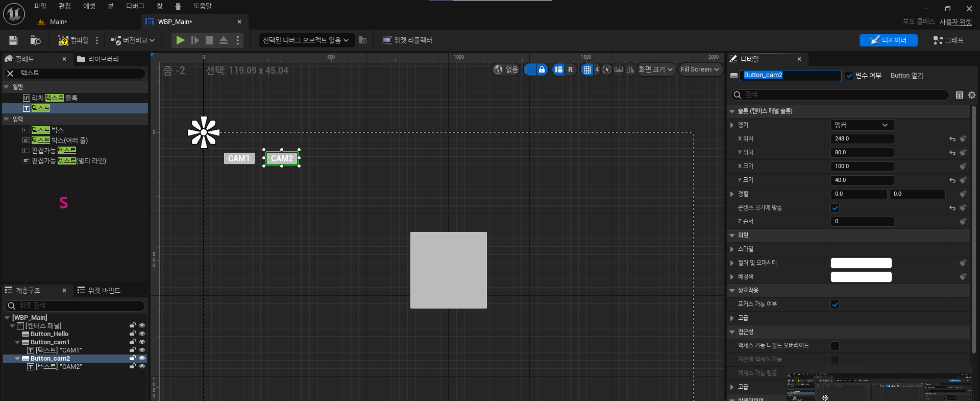
Task: Click the stop simulation square button
Action: coord(209,40)
